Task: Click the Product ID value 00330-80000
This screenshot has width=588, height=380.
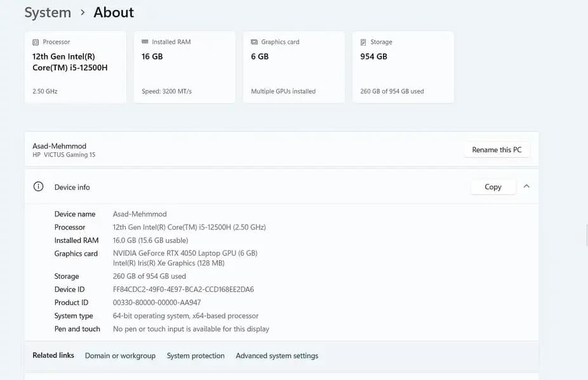Action: coord(157,303)
